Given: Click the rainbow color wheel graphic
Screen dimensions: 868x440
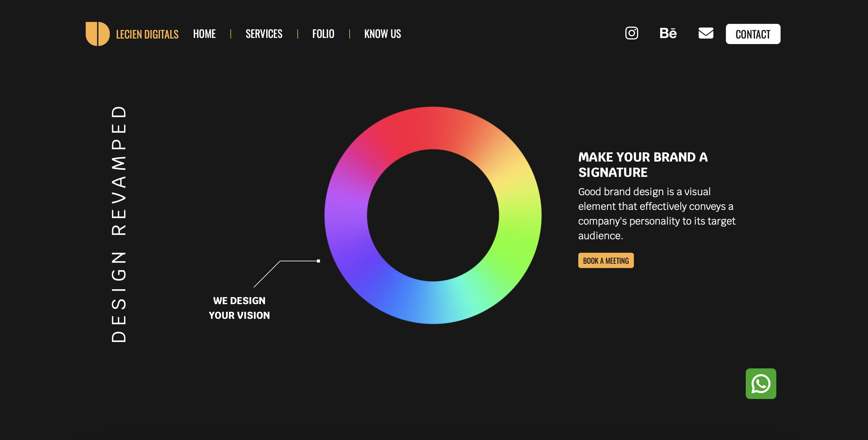Looking at the screenshot, I should 433,215.
